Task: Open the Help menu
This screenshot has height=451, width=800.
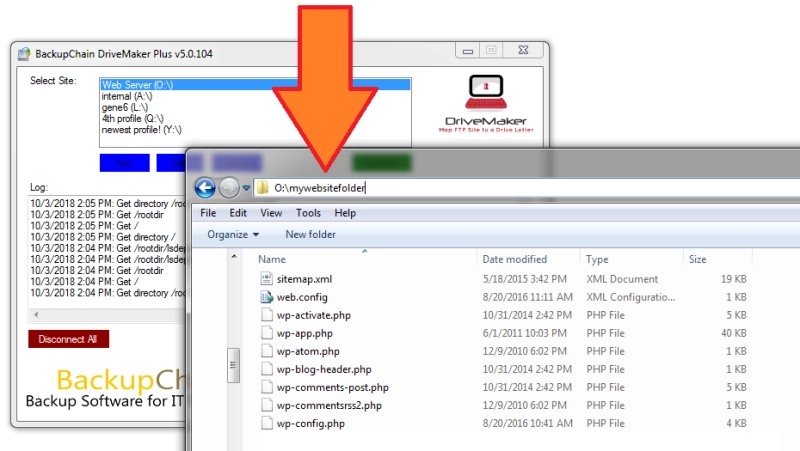Action: [x=345, y=213]
